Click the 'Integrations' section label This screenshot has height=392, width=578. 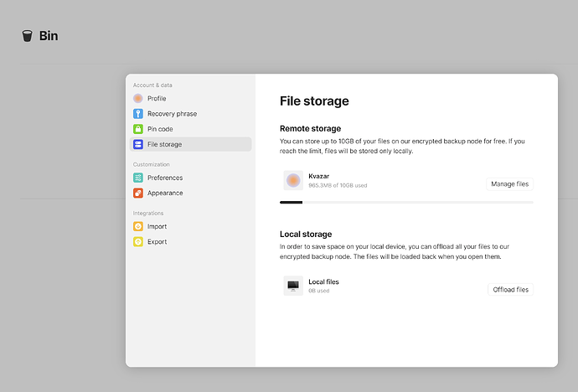(148, 214)
